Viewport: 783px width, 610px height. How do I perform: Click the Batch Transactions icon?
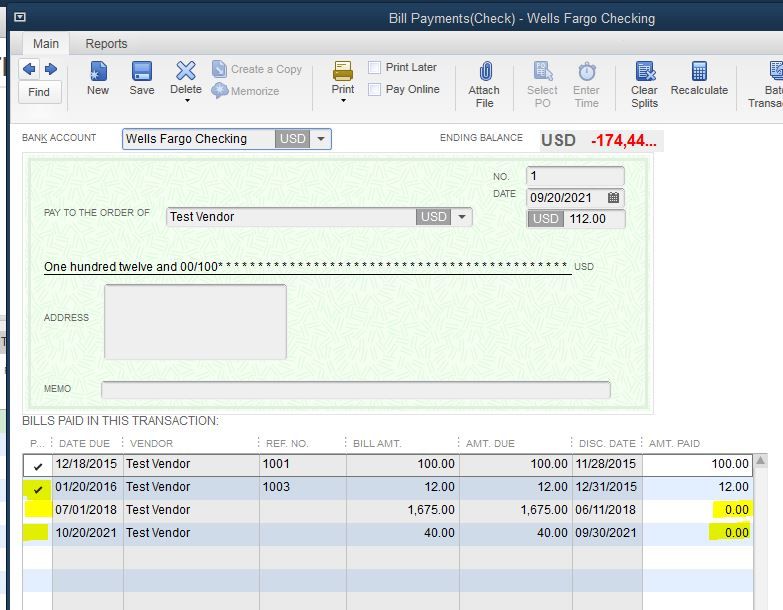point(776,71)
